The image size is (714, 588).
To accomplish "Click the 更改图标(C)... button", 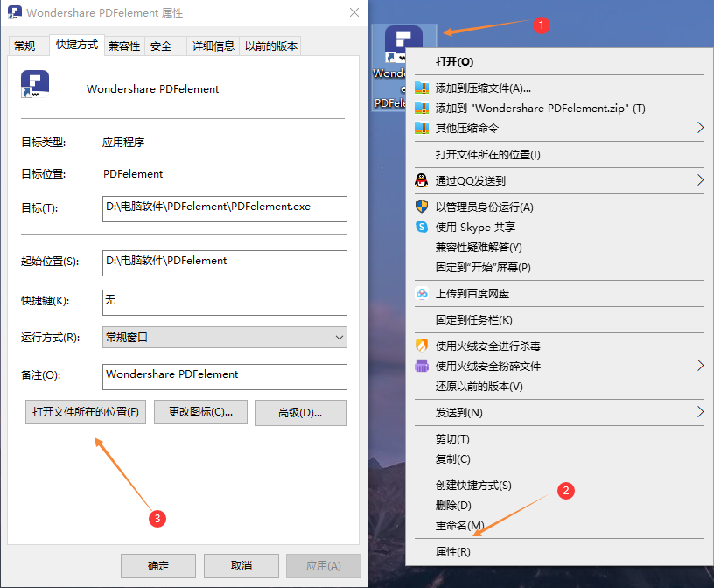I will click(x=201, y=412).
